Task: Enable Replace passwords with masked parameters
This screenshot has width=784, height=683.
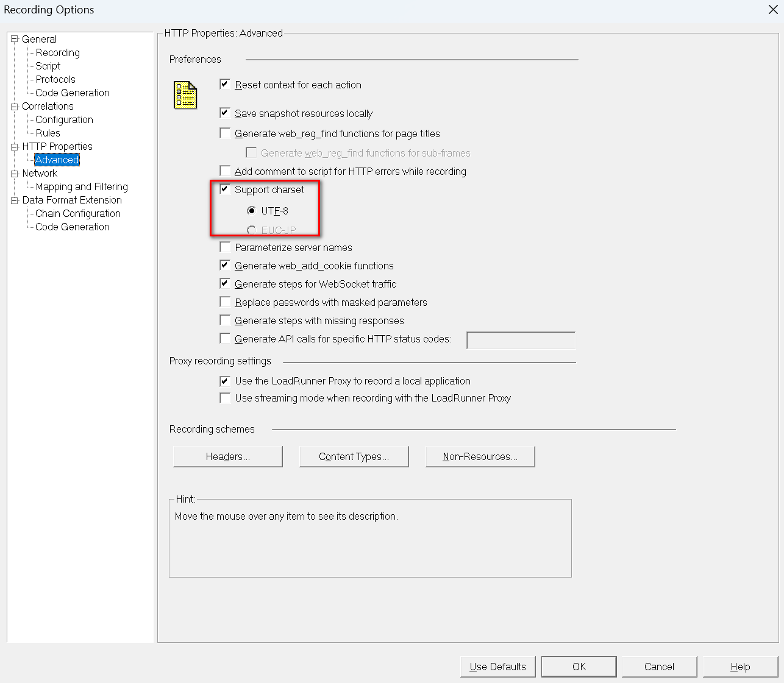Action: (x=225, y=302)
